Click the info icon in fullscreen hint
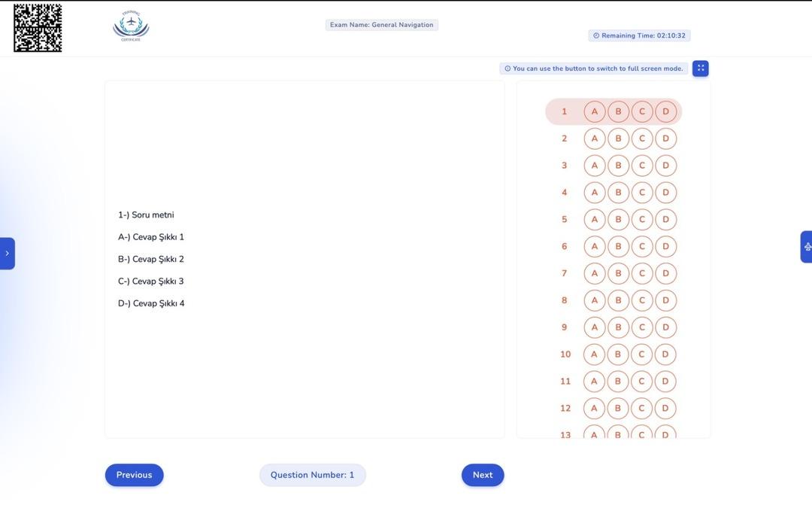Image resolution: width=812 pixels, height=511 pixels. pos(507,68)
